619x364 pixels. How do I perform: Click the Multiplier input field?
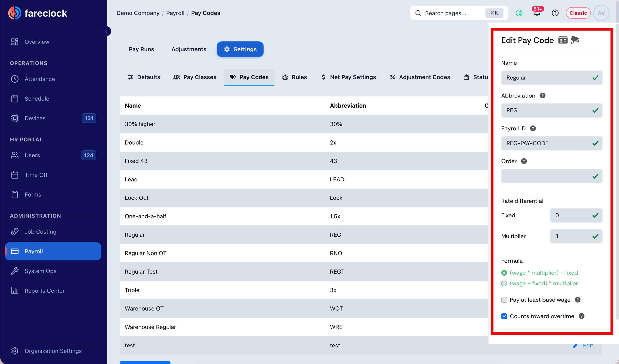[x=576, y=236]
